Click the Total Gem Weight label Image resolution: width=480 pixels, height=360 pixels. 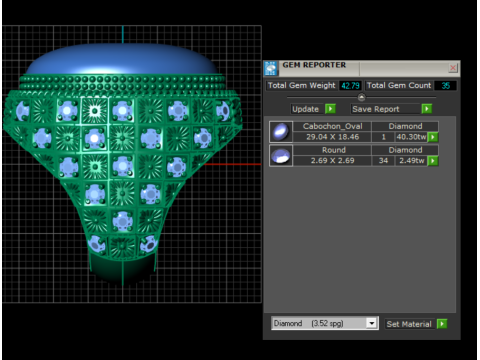(x=302, y=86)
